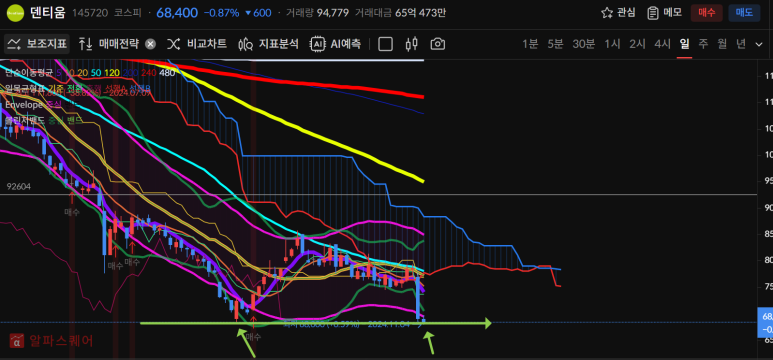Viewport: 773px width, 360px height.
Task: Switch to the 2시 interval
Action: click(637, 44)
